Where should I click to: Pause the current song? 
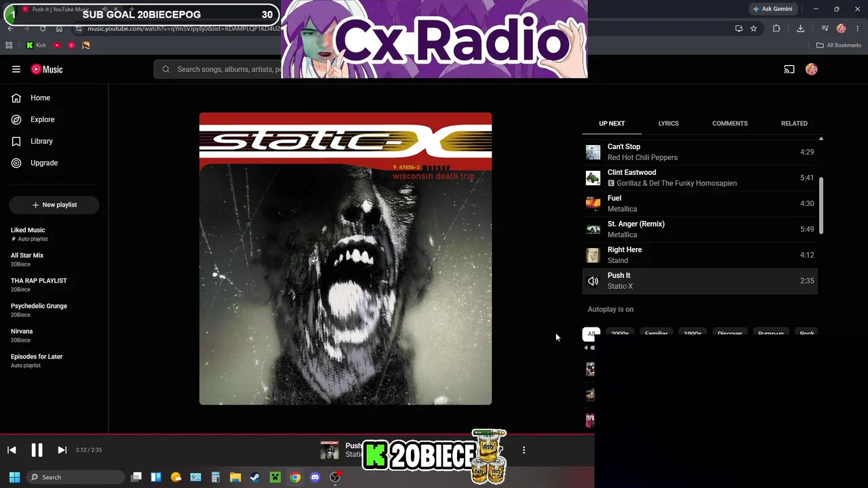click(x=37, y=450)
